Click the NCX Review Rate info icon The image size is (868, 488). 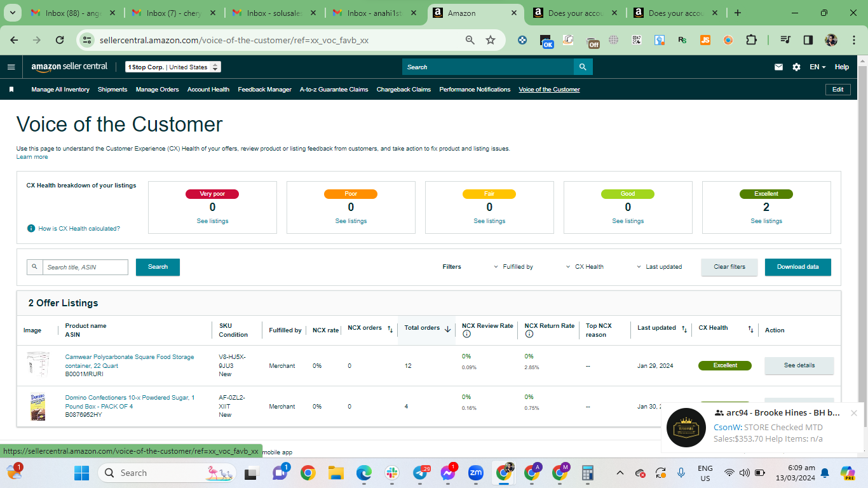[466, 334]
